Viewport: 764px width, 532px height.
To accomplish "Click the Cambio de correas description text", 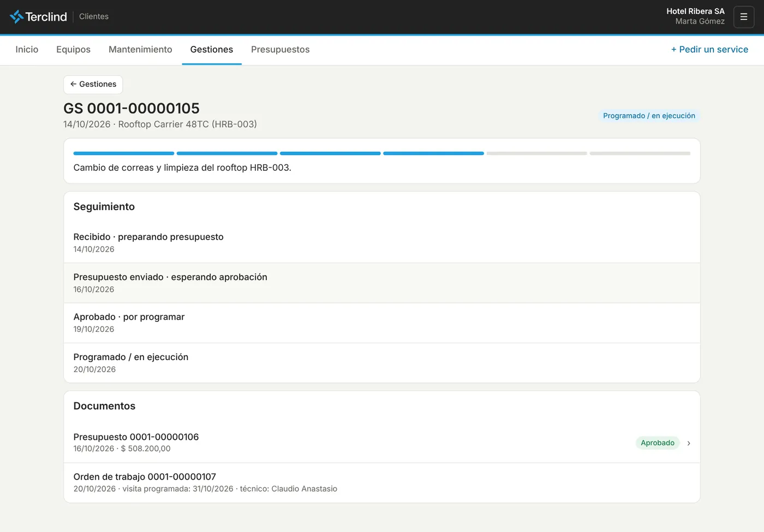I will (182, 168).
